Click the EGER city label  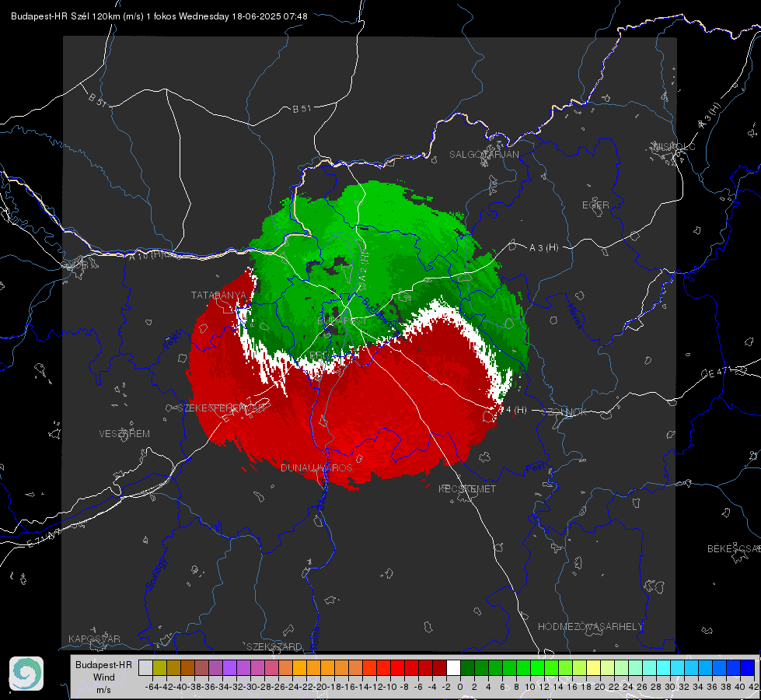pos(595,205)
